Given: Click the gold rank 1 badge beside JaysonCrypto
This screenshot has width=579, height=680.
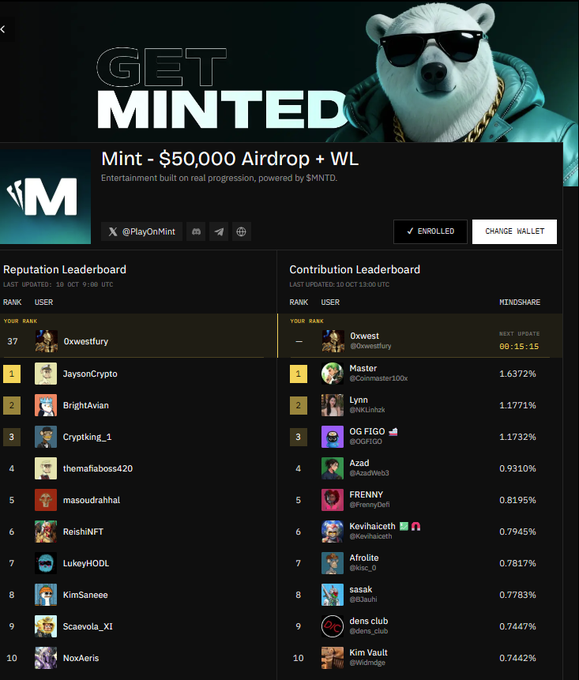Looking at the screenshot, I should [x=12, y=374].
